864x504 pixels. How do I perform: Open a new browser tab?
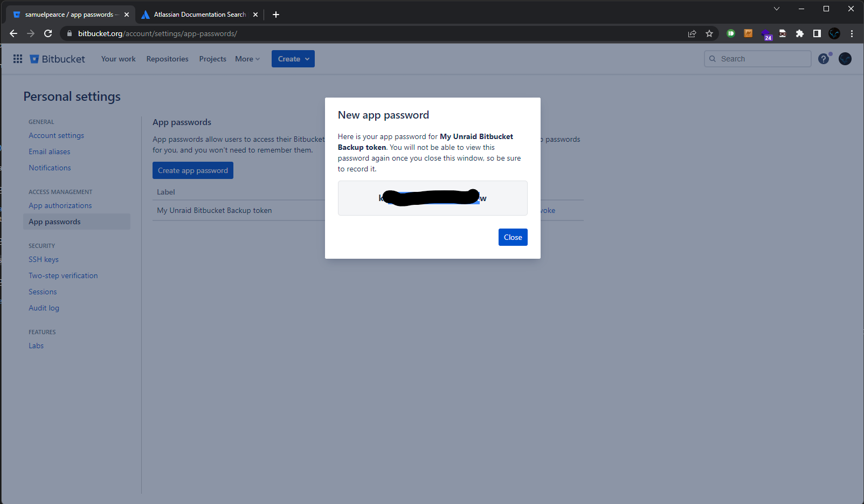pos(276,15)
